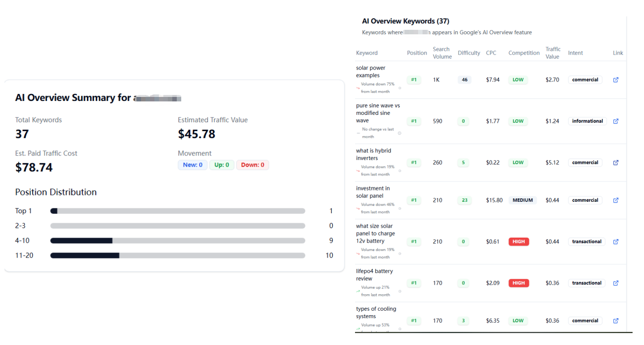Click info icon beside solar power examples volume
Viewport: 644px width, 345px height.
[x=400, y=88]
